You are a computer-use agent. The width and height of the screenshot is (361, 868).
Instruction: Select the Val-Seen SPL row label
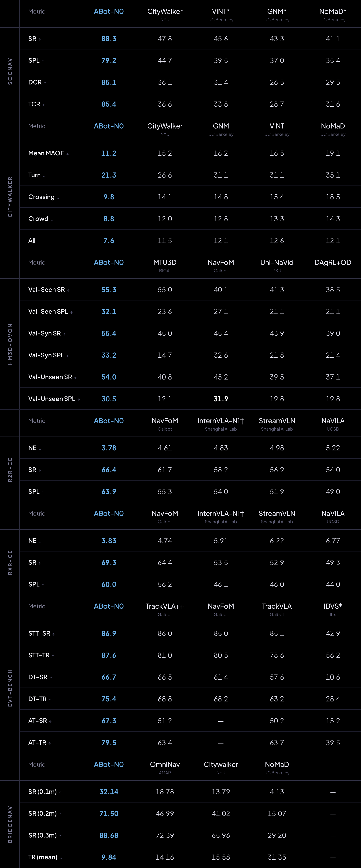(48, 311)
